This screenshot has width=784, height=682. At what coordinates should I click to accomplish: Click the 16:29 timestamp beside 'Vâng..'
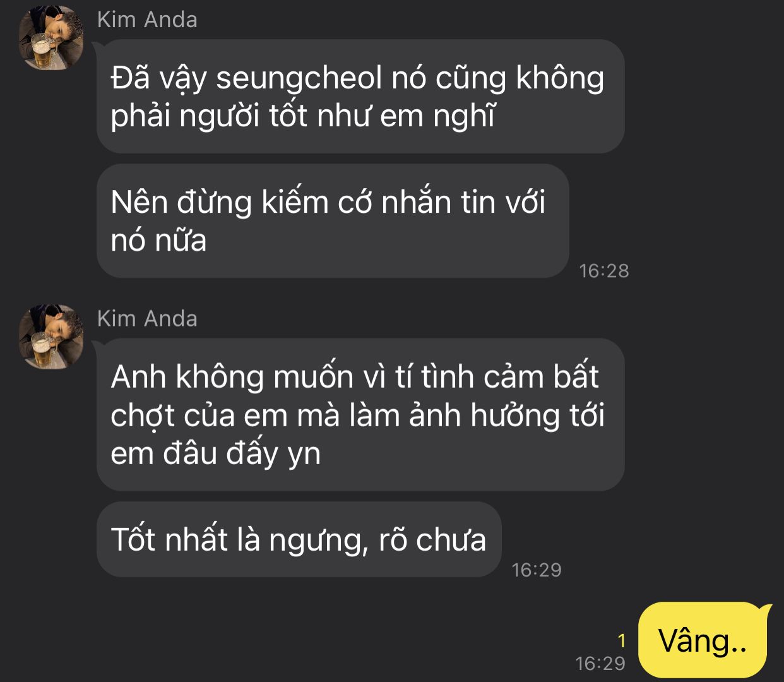600,663
